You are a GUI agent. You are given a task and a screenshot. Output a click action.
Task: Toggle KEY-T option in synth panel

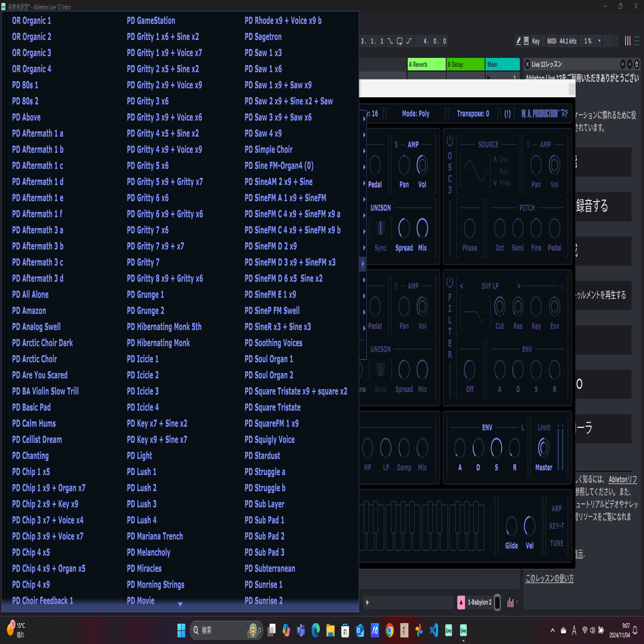point(556,526)
